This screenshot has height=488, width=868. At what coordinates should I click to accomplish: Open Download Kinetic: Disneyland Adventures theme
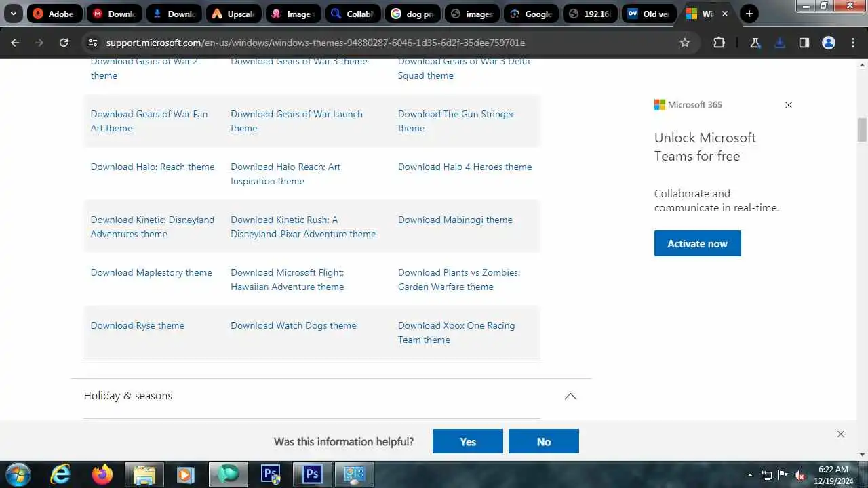(153, 227)
